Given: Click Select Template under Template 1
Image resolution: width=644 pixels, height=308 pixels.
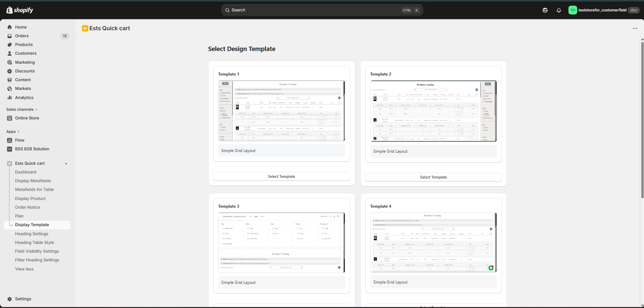Looking at the screenshot, I should tap(281, 176).
